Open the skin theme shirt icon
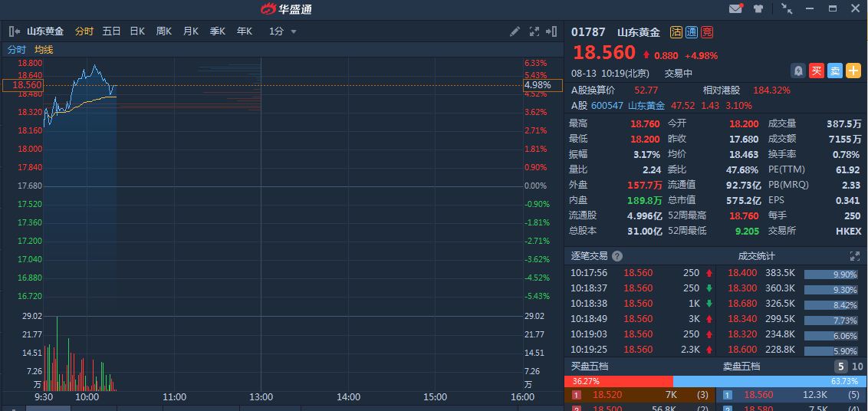This screenshot has height=411, width=868. click(758, 8)
